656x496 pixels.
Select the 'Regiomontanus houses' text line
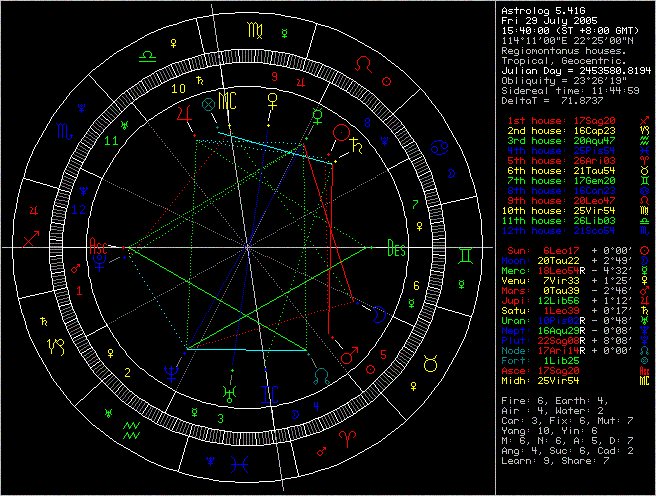[x=564, y=51]
